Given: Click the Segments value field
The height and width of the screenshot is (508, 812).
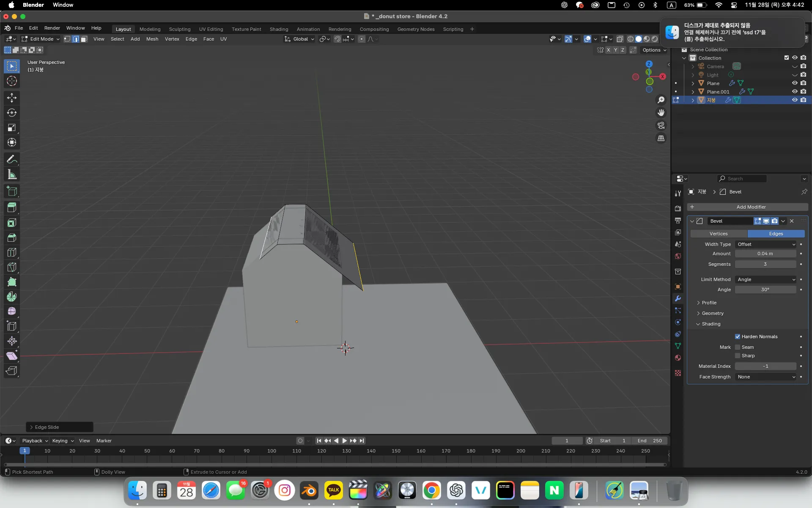Looking at the screenshot, I should 765,264.
